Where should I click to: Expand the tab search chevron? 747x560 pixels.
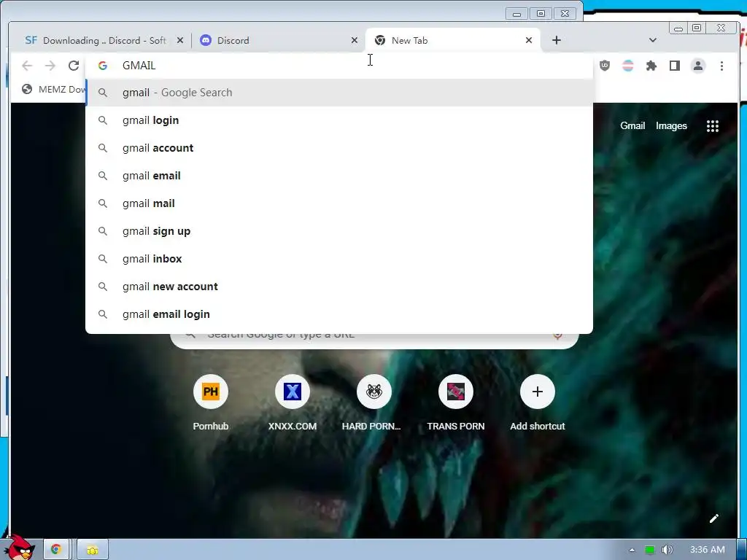coord(653,41)
